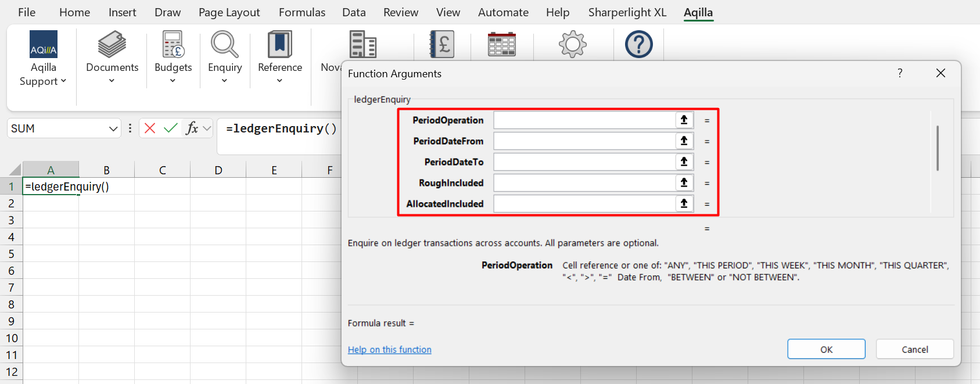Open the Formulas ribbon tab
The height and width of the screenshot is (384, 980).
point(301,12)
